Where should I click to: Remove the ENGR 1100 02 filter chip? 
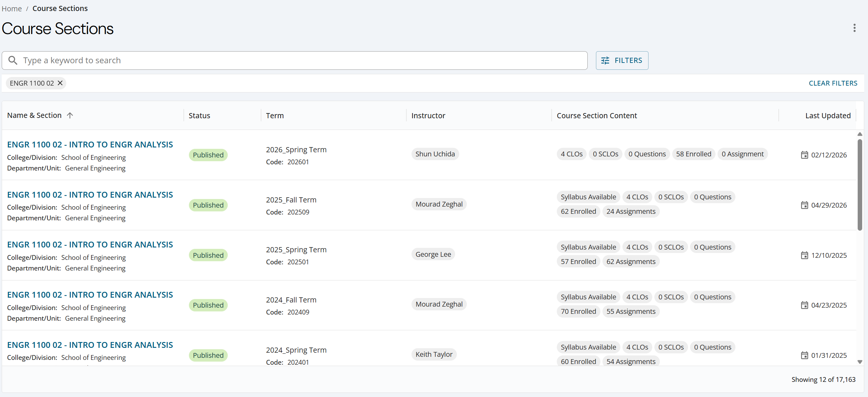(x=60, y=83)
